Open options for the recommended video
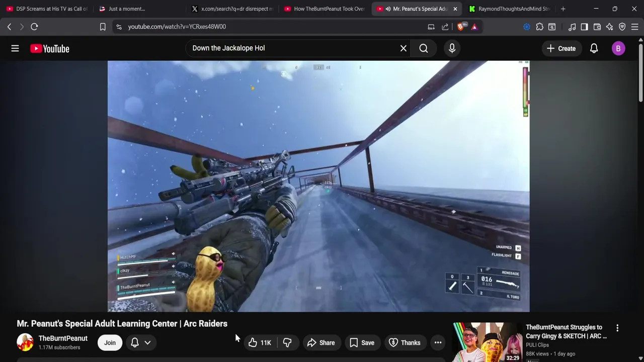 point(617,328)
